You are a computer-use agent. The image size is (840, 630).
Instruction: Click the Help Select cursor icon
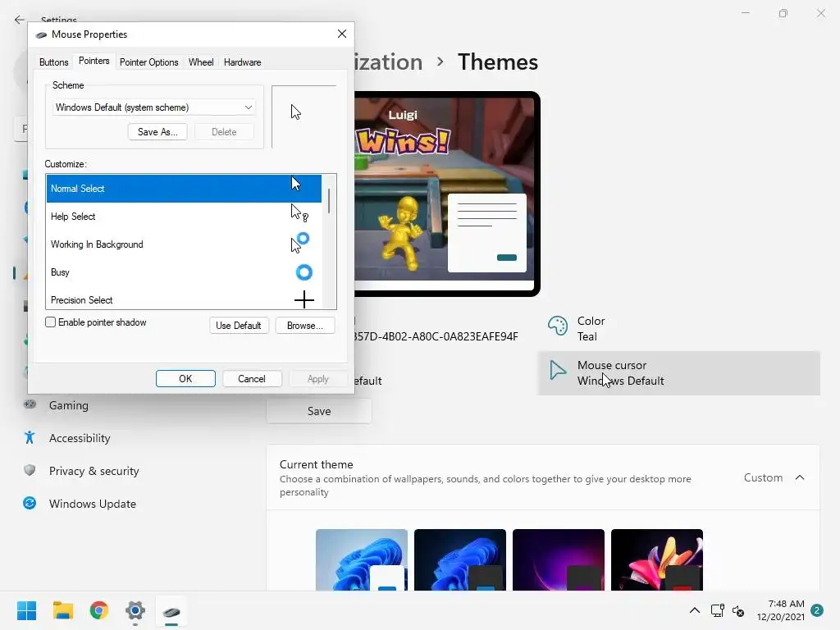tap(299, 213)
